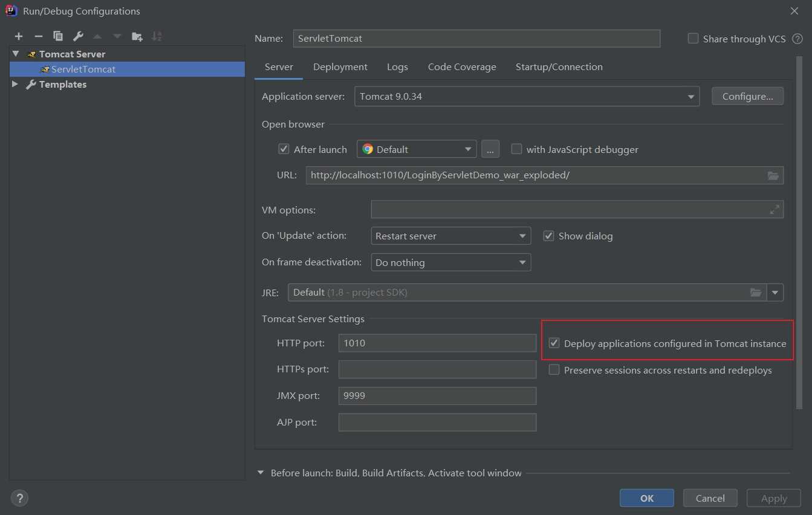Switch to Logs tab
This screenshot has width=812, height=515.
click(x=397, y=67)
